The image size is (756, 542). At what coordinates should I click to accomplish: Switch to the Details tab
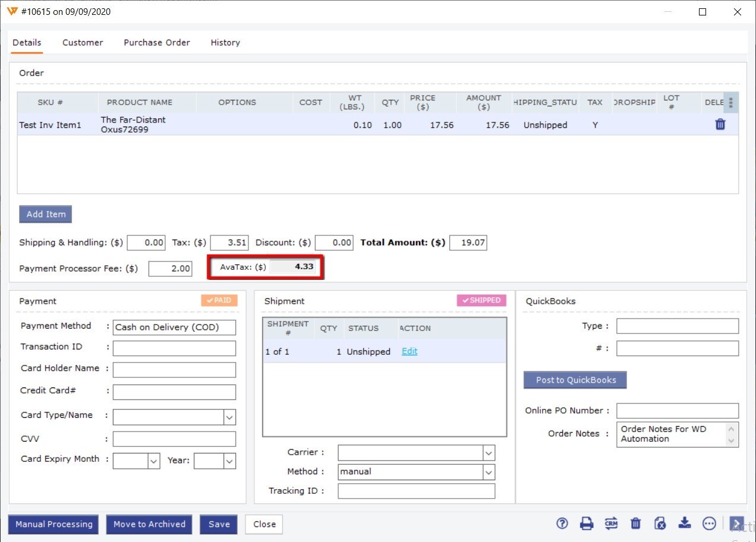pyautogui.click(x=27, y=43)
